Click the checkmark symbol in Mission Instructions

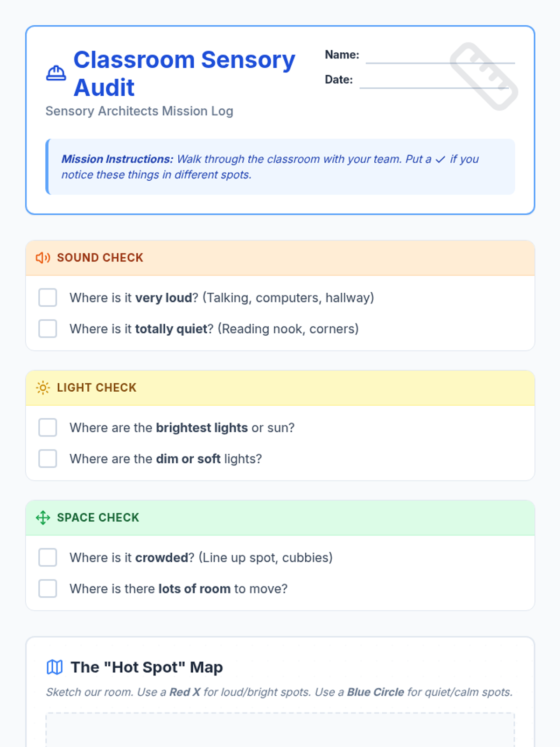440,160
